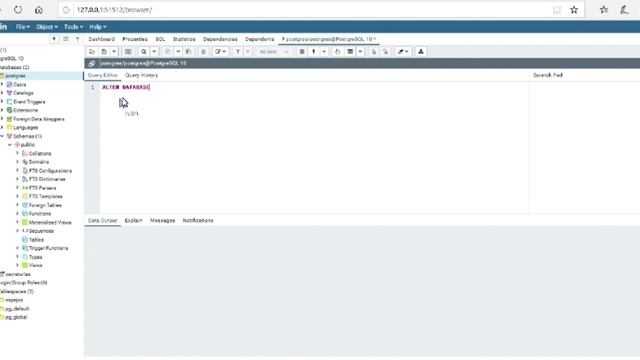Switch to the Query History tab
Screen dimensions: 640x360
pos(141,75)
